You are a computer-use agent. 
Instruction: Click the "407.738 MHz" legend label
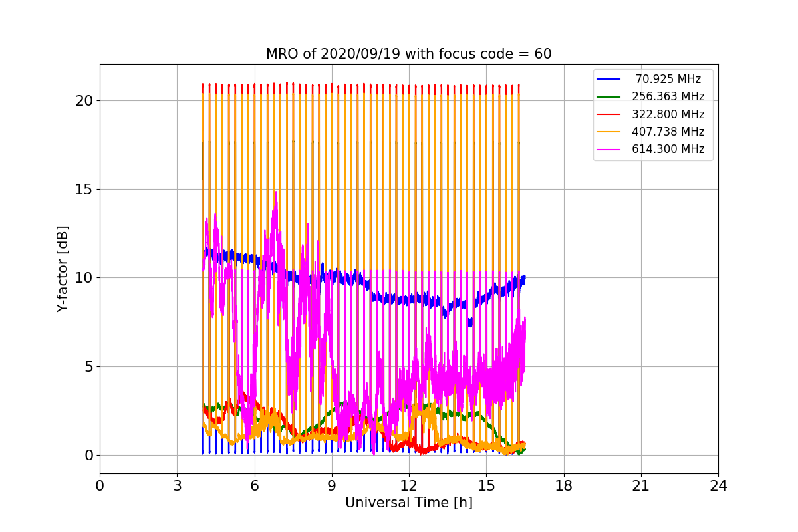pos(668,132)
